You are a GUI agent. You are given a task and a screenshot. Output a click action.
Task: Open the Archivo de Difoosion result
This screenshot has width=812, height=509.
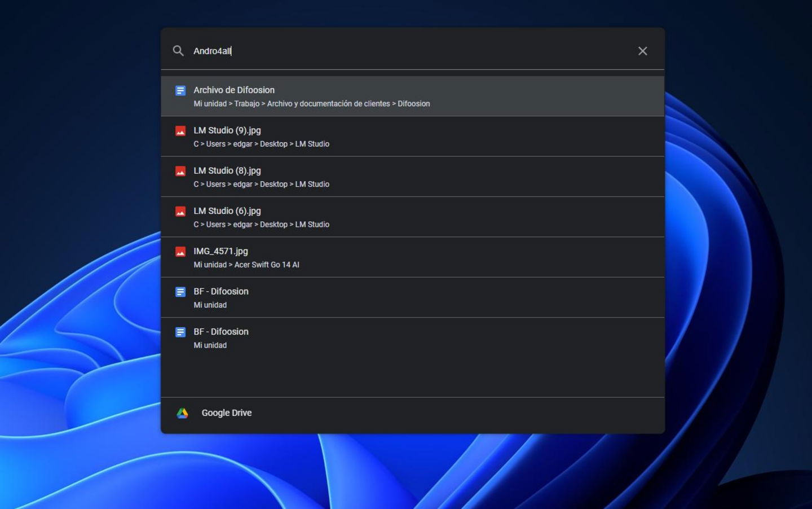click(x=413, y=96)
